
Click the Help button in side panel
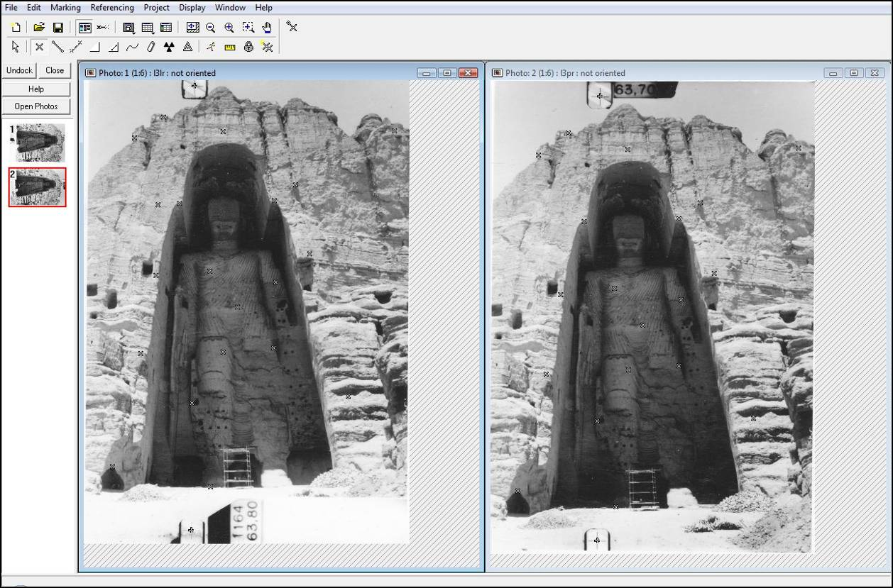(36, 89)
